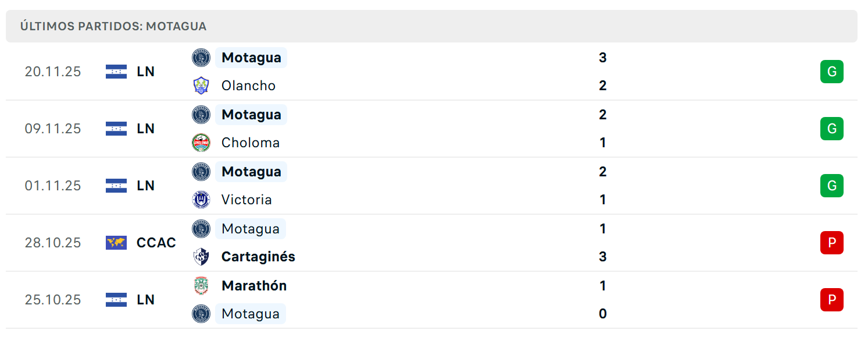The width and height of the screenshot is (868, 337).
Task: Click Honduras flag in the 20.11.25 row
Action: (116, 72)
